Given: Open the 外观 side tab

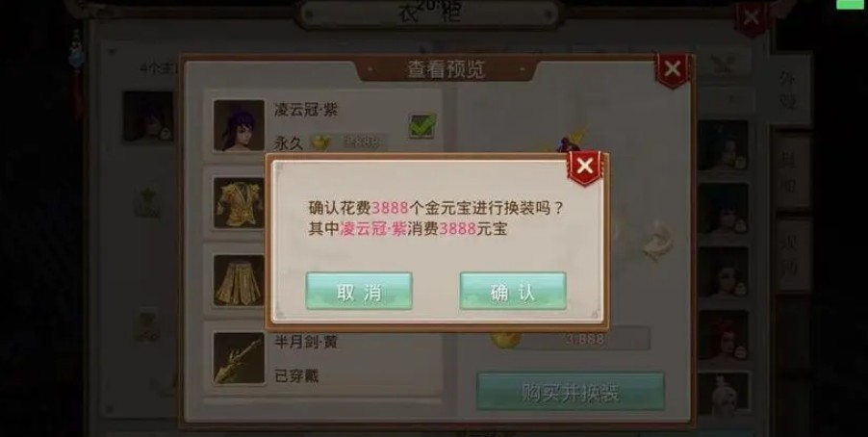Looking at the screenshot, I should (x=790, y=89).
